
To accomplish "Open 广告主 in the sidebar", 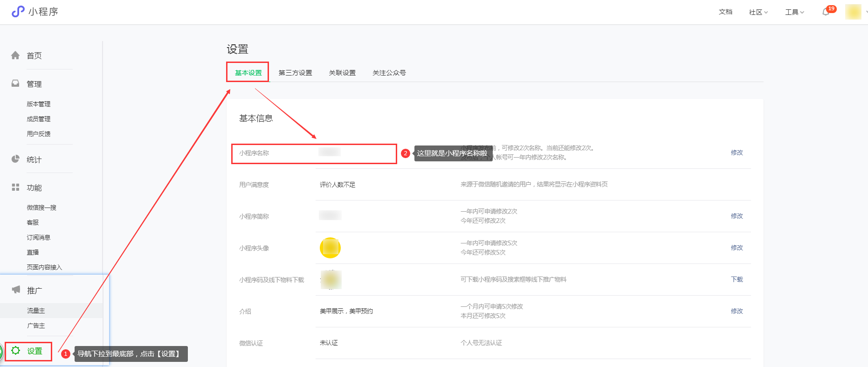I will coord(36,325).
